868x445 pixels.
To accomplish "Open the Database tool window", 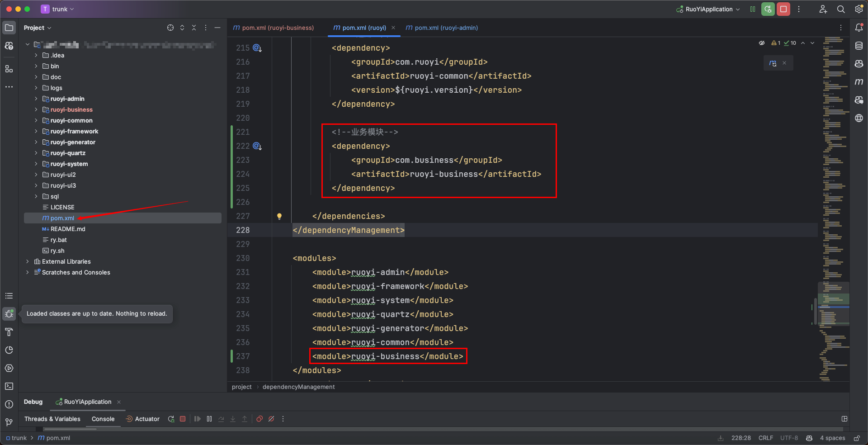I will click(859, 46).
